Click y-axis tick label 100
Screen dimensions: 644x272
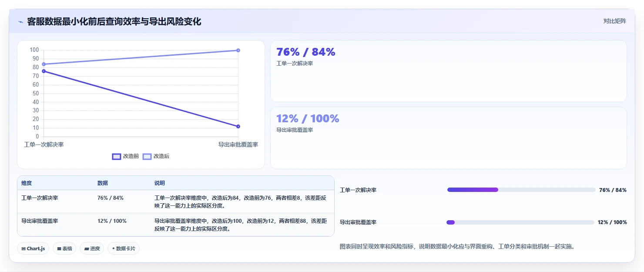[34, 50]
